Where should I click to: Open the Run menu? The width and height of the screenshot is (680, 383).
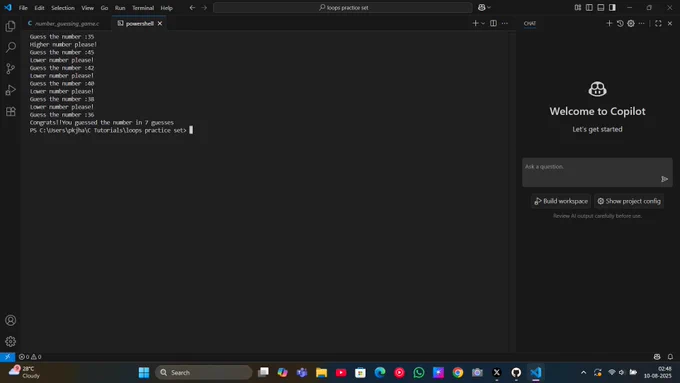120,8
